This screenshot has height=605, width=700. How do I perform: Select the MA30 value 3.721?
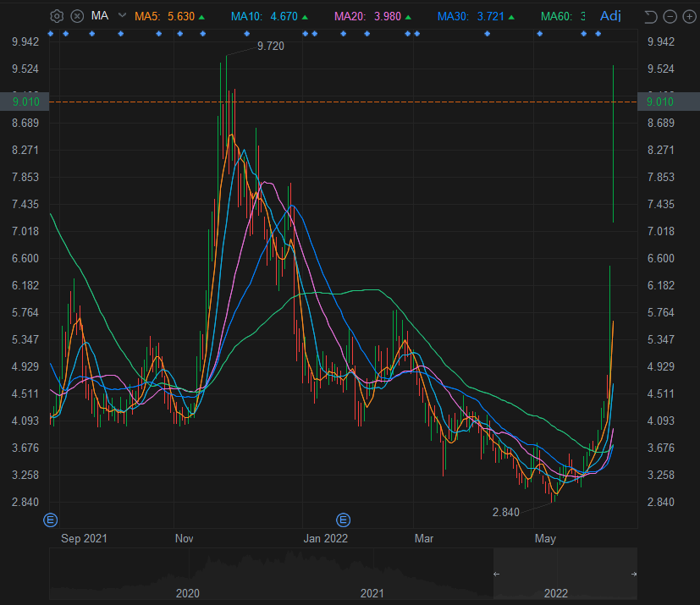[491, 17]
